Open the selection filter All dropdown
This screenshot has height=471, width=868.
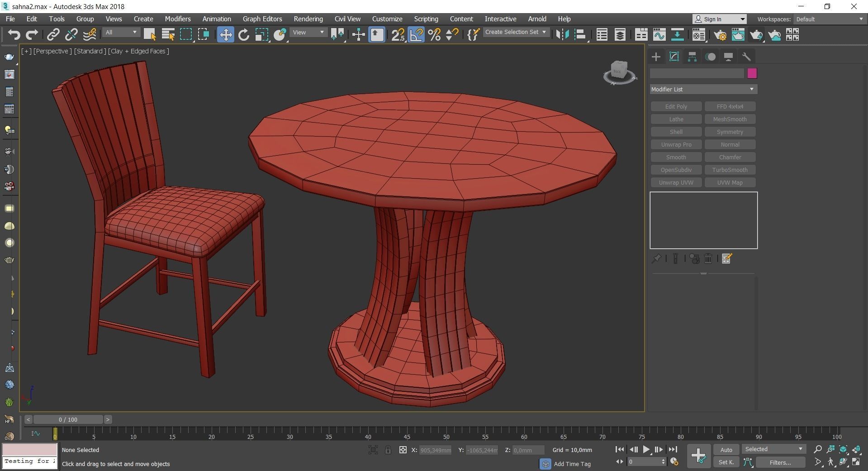(x=121, y=32)
